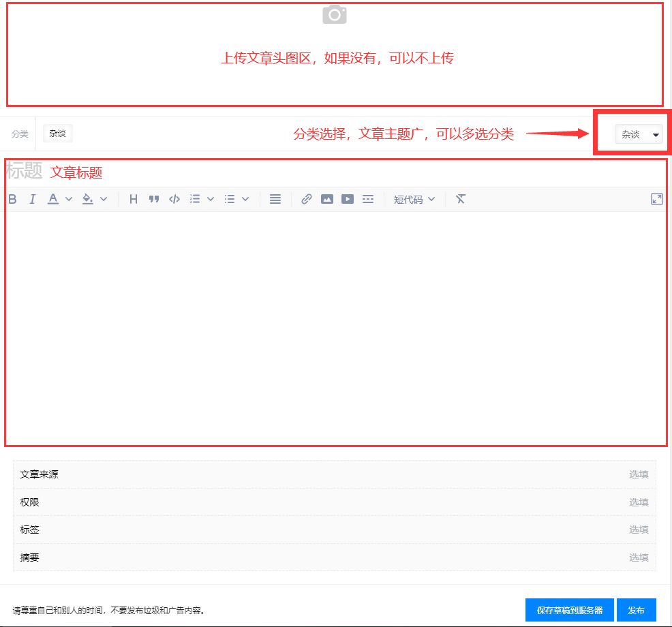Save draft with 保存草稿到服务器 button
Screen dimensions: 672x627
pos(570,610)
